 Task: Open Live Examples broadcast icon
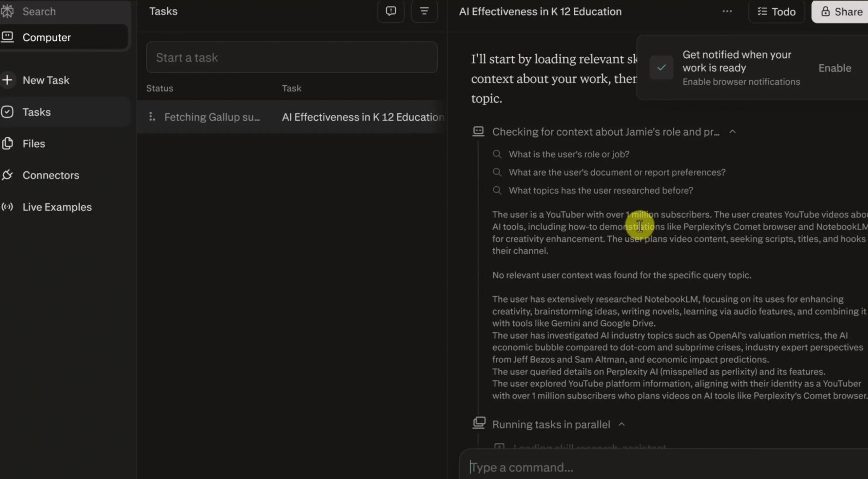point(7,207)
